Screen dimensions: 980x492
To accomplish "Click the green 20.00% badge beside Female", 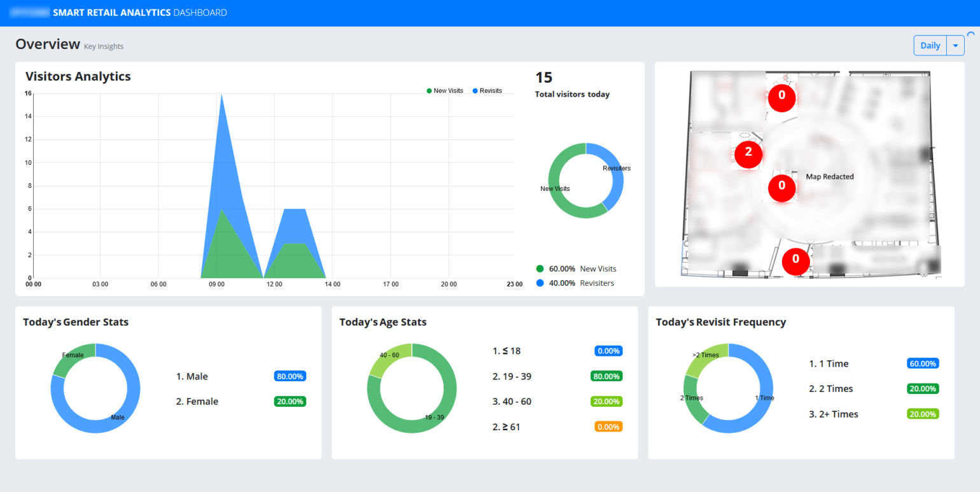I will coord(290,402).
